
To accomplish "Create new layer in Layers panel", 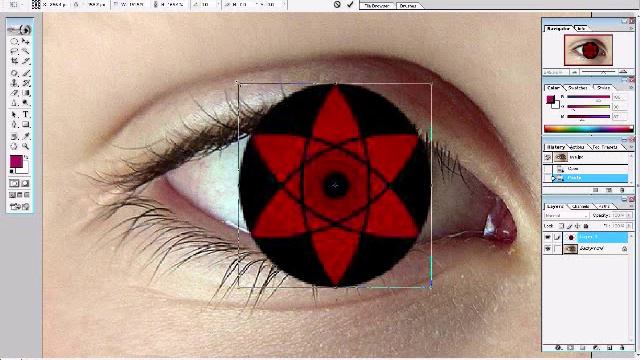I will pyautogui.click(x=609, y=348).
